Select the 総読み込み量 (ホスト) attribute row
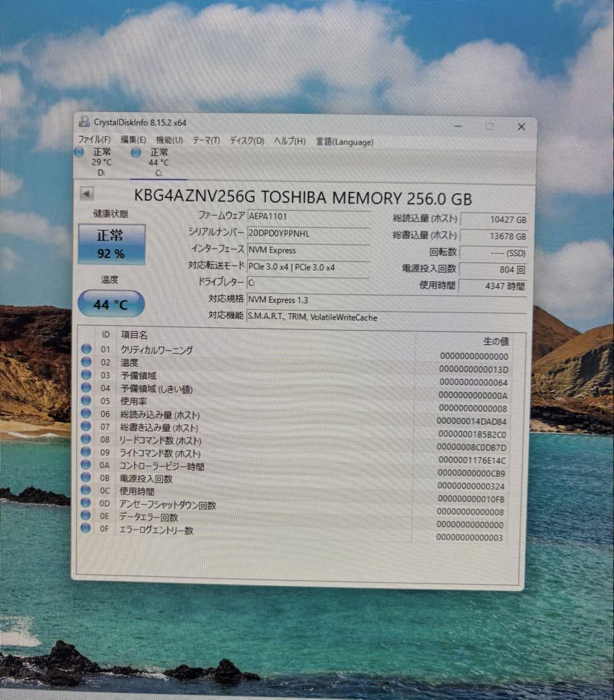 click(x=295, y=417)
